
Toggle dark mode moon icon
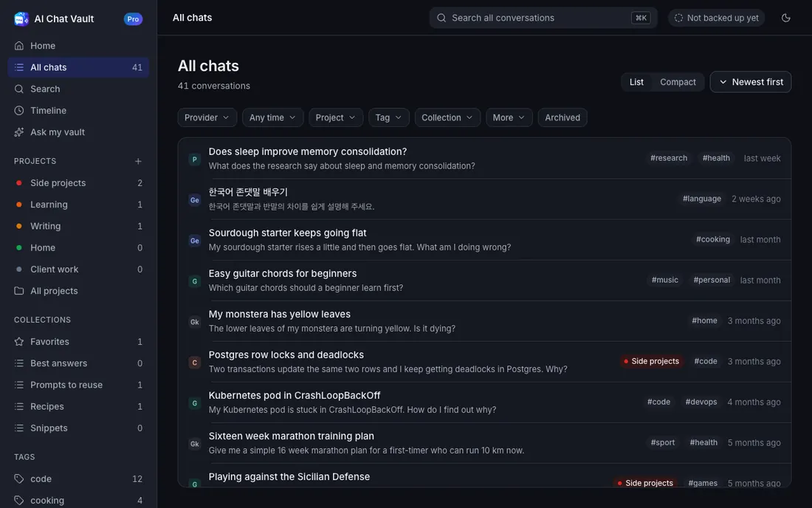coord(785,18)
